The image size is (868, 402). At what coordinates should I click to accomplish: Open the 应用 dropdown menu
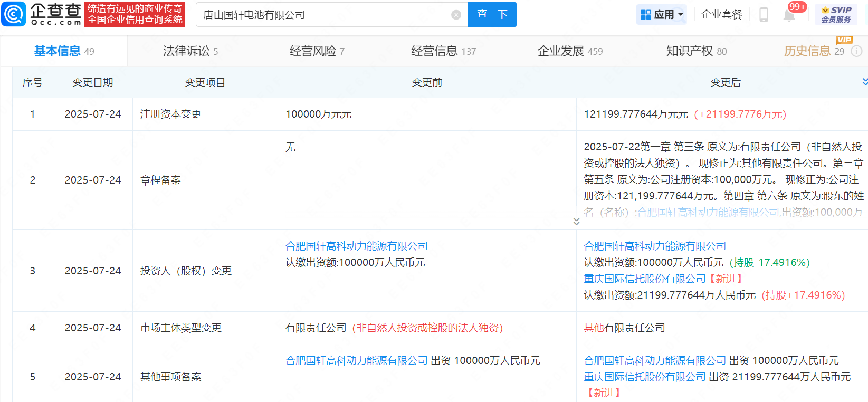(662, 15)
